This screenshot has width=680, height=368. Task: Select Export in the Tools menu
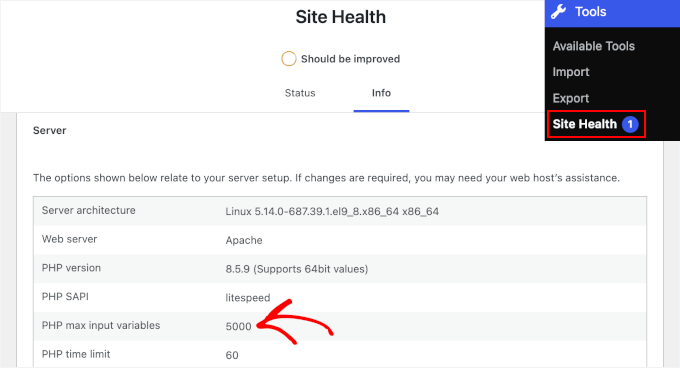(571, 98)
